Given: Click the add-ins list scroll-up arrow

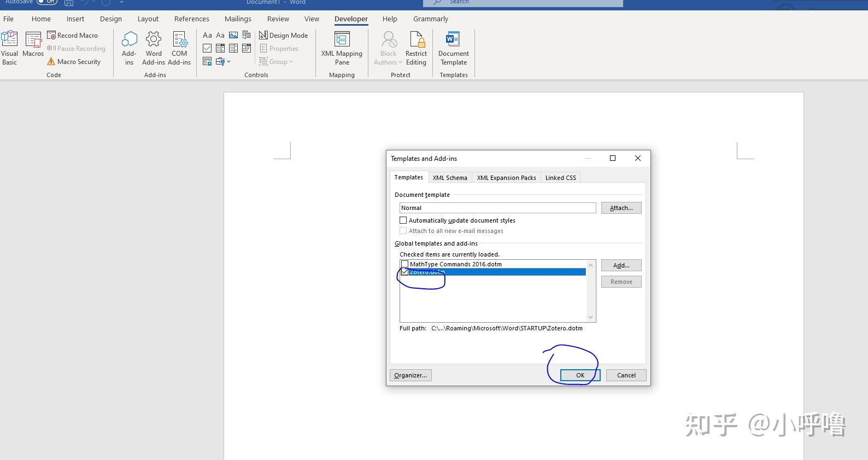Looking at the screenshot, I should 590,265.
